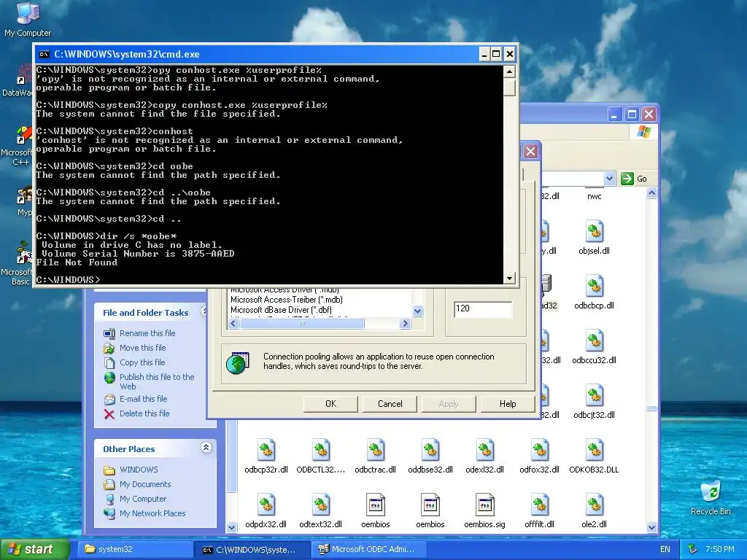747x560 pixels.
Task: Click the File and Folder Tasks header
Action: (x=145, y=313)
